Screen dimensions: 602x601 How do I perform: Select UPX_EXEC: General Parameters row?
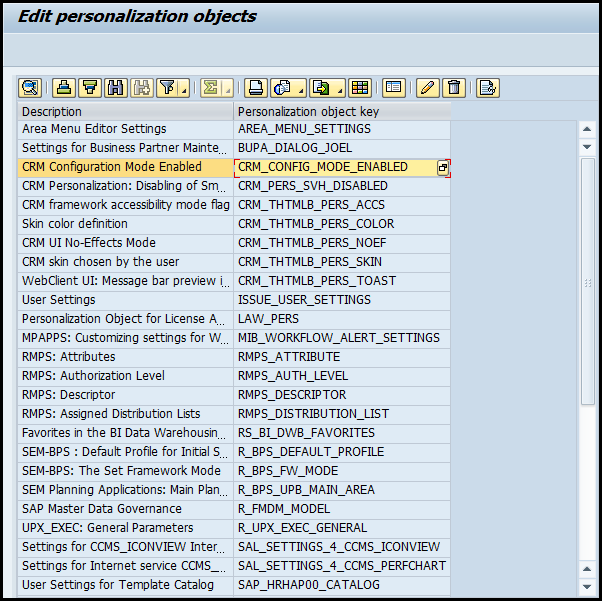(126, 528)
